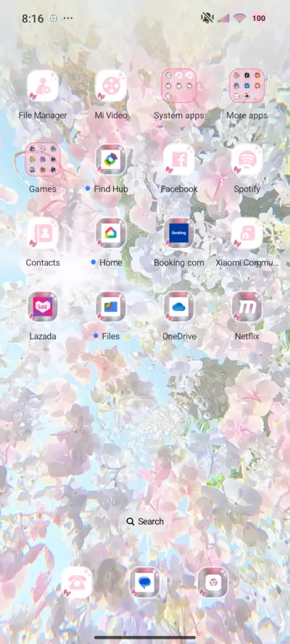Tap the small notification icon beside the clock
This screenshot has height=644, width=290.
point(54,18)
